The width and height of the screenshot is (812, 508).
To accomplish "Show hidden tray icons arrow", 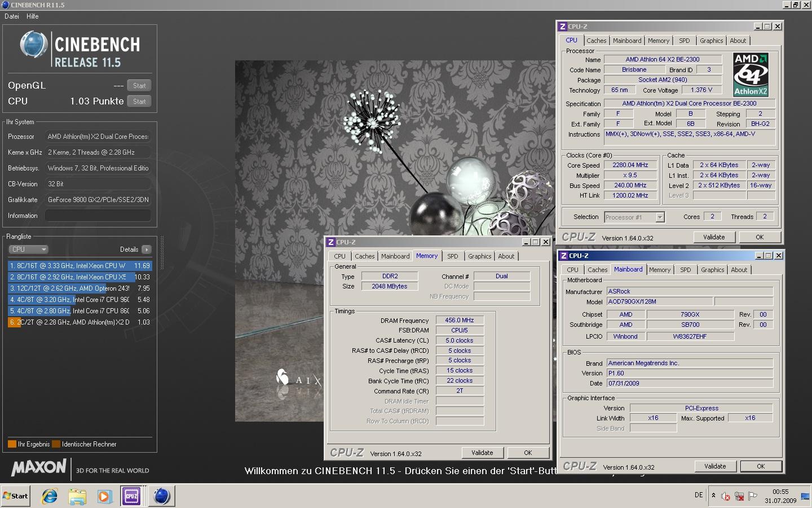I will click(x=713, y=496).
